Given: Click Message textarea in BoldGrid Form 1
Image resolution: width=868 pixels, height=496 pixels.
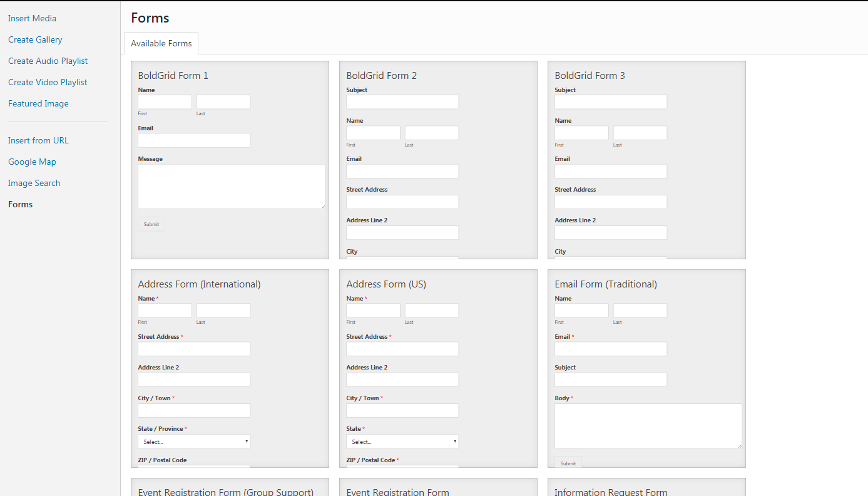Looking at the screenshot, I should (232, 187).
